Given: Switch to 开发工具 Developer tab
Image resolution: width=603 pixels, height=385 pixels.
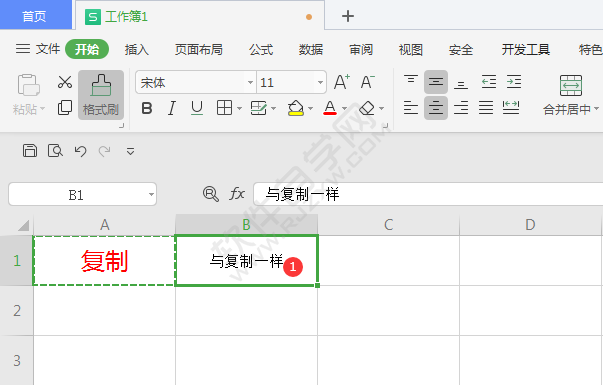Looking at the screenshot, I should [x=526, y=50].
